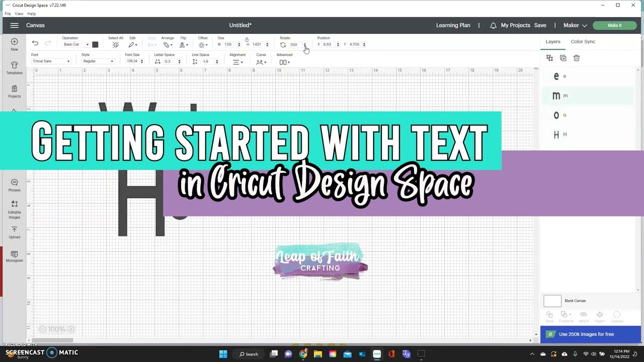Image resolution: width=644 pixels, height=362 pixels.
Task: Switch to the Layers tab
Action: click(553, 42)
